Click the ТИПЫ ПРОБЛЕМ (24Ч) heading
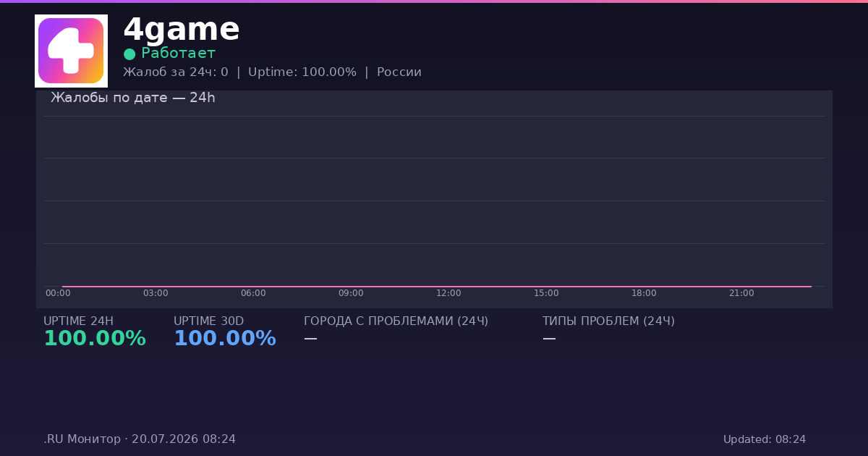868x456 pixels. (608, 321)
